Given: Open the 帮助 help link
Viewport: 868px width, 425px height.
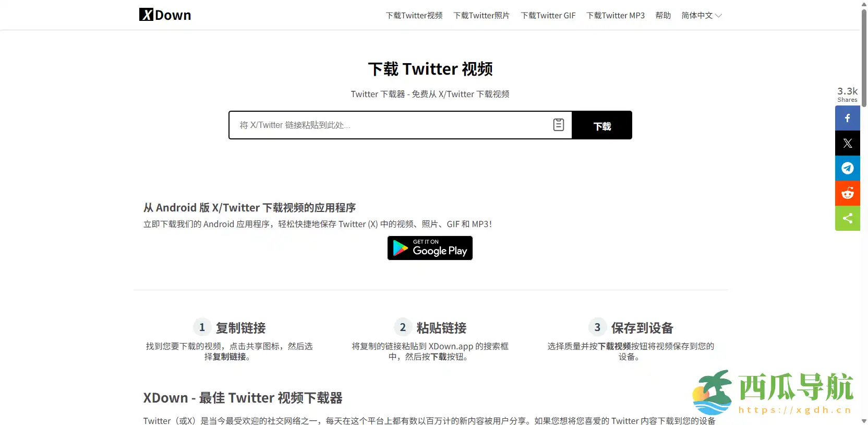Looking at the screenshot, I should [x=662, y=16].
